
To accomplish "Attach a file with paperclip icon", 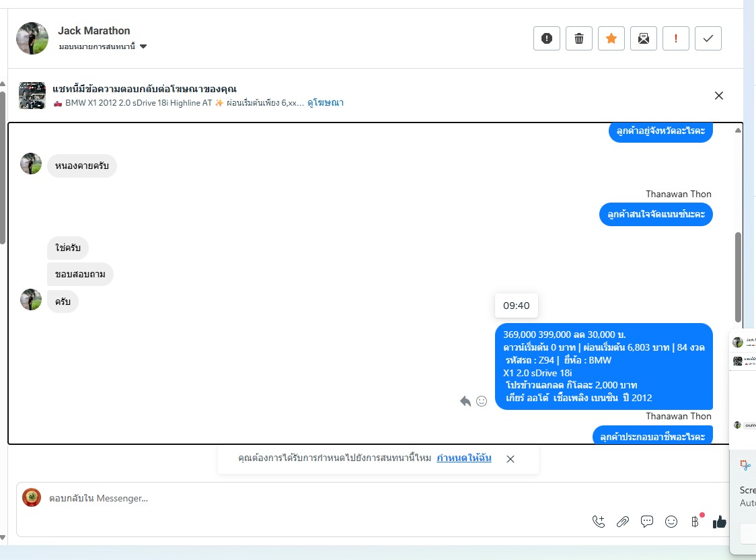I will click(622, 522).
